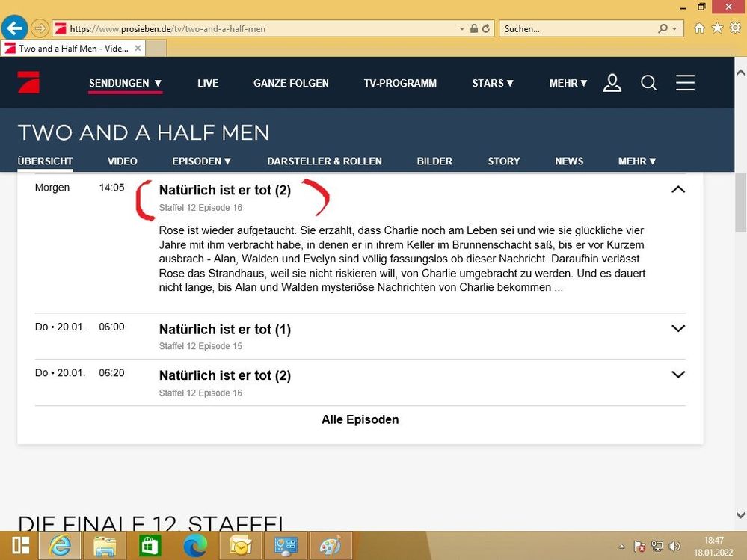
Task: Collapse the expanded 'Natürlich ist er tot (2)' episode
Action: click(677, 189)
